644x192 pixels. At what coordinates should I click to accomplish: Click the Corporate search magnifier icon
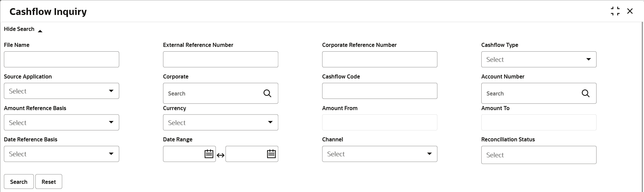[267, 93]
